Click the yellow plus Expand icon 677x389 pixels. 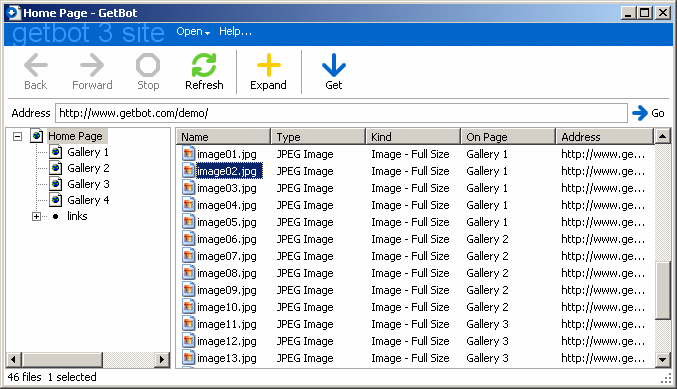pyautogui.click(x=269, y=65)
